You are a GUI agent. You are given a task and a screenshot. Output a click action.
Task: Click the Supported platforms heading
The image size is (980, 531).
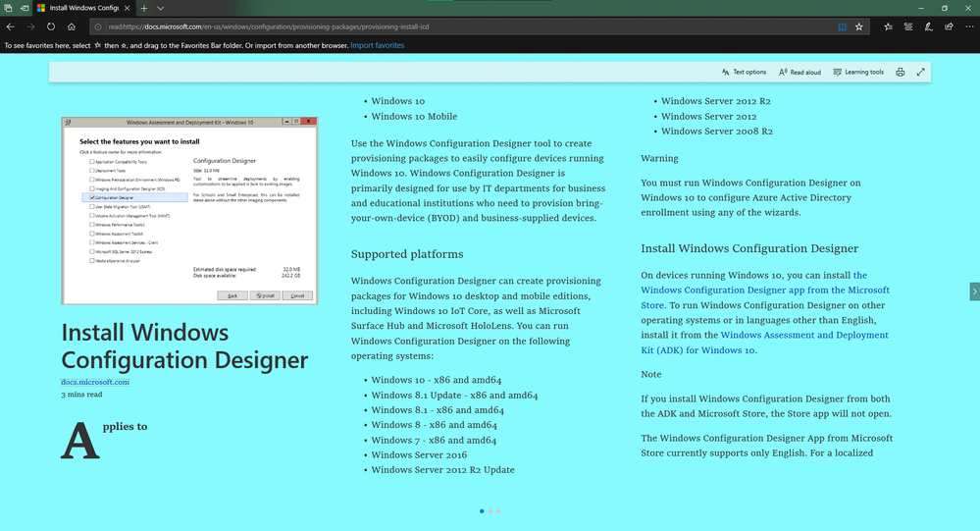407,254
